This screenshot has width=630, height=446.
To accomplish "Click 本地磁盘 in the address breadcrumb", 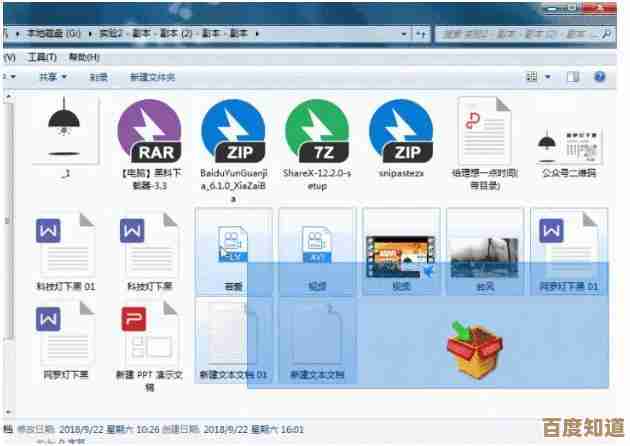I will tap(54, 34).
